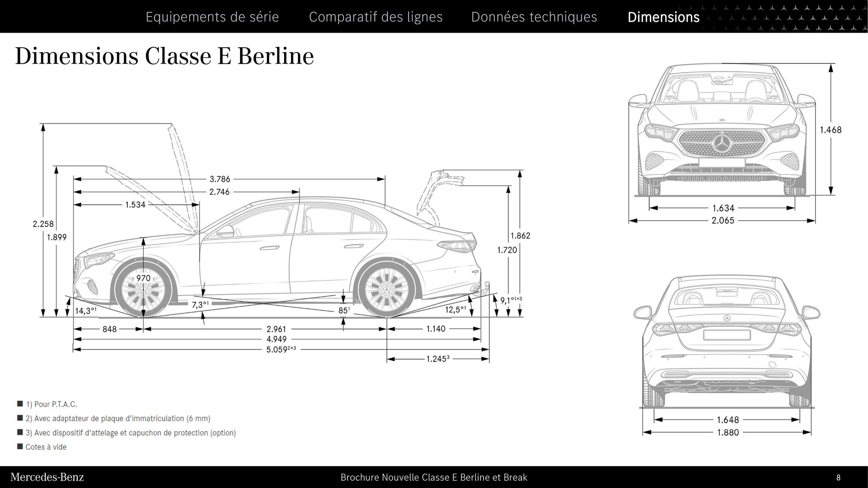Viewport: 868px width, 488px height.
Task: Click the 1.880 body width value
Action: 728,432
